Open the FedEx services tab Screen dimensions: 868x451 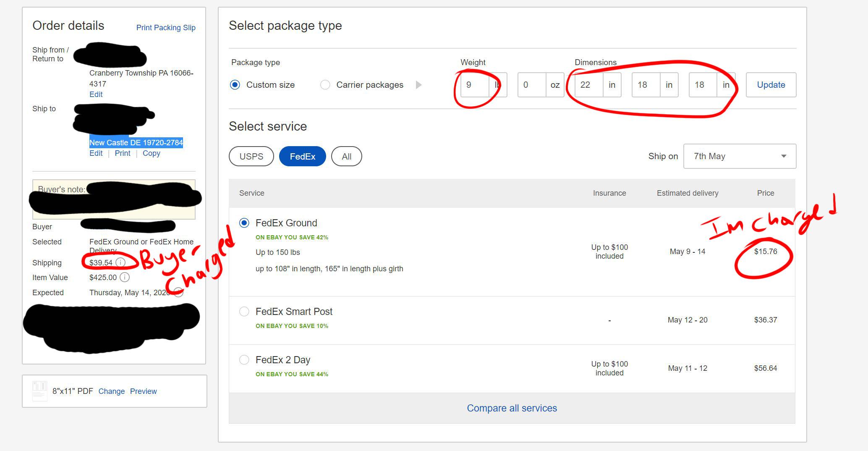click(x=302, y=156)
